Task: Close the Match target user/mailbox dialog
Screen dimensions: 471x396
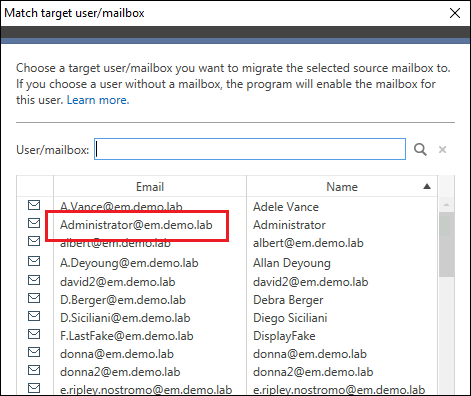Action: point(455,13)
